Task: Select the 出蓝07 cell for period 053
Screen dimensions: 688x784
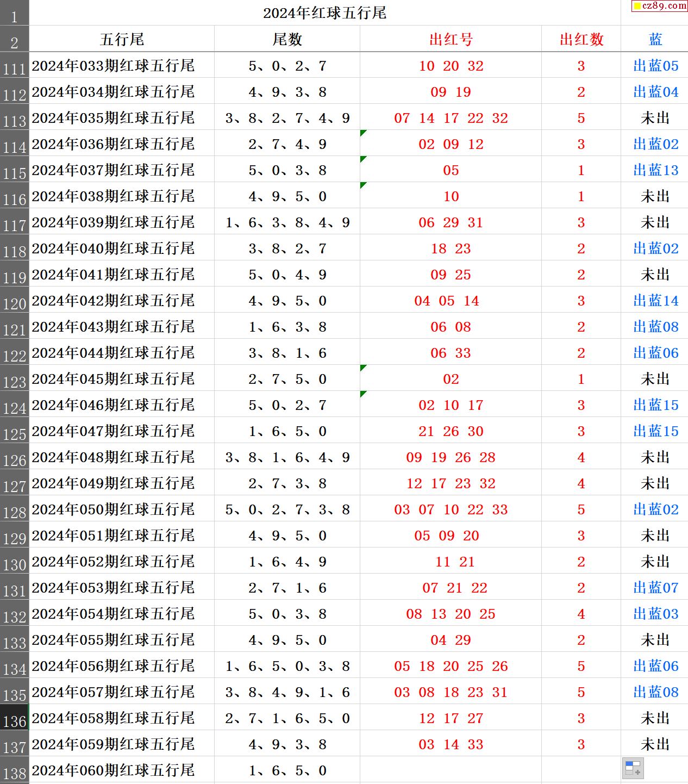Action: coord(655,588)
